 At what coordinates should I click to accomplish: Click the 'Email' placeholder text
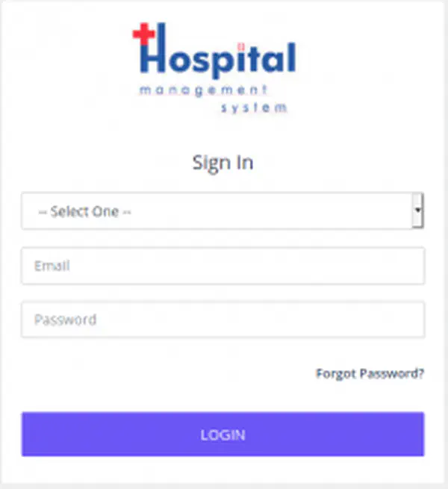[52, 266]
